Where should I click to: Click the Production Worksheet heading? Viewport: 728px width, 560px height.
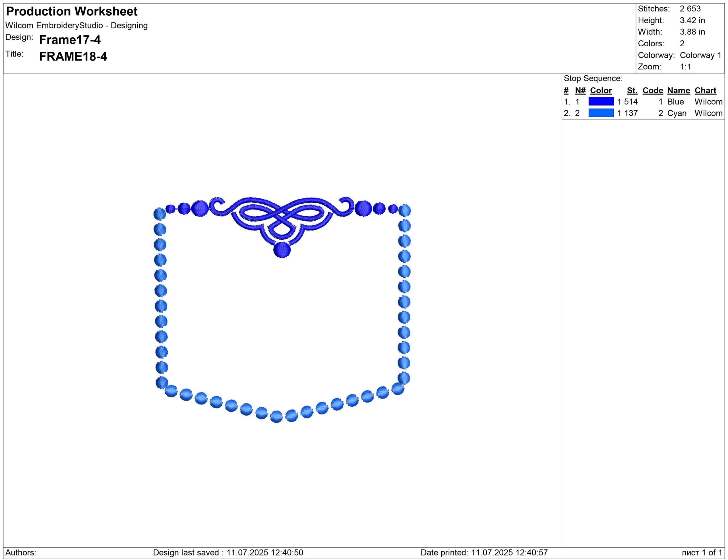[x=72, y=11]
